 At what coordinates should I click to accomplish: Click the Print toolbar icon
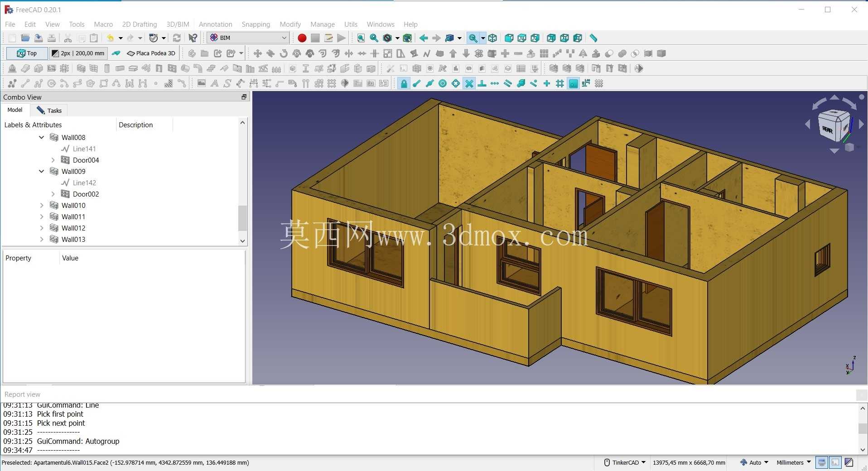point(52,38)
